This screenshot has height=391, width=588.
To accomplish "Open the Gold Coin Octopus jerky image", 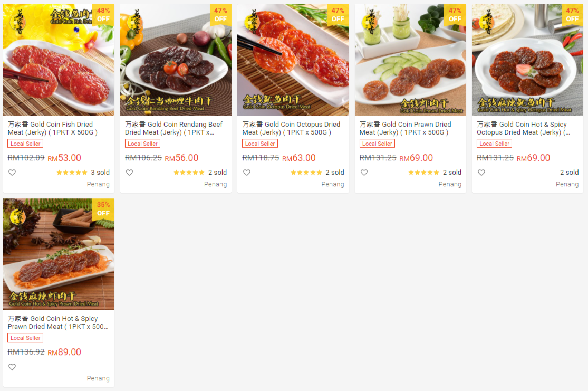I will [293, 60].
